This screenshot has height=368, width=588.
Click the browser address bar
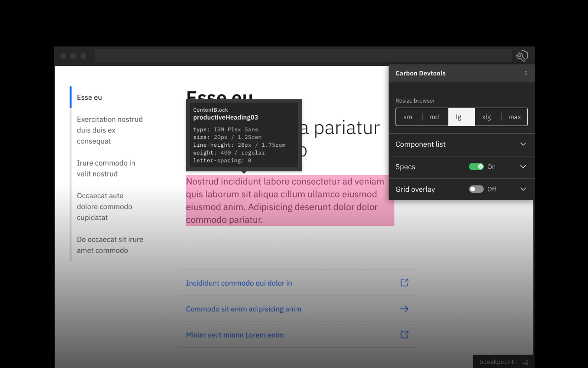tap(303, 55)
